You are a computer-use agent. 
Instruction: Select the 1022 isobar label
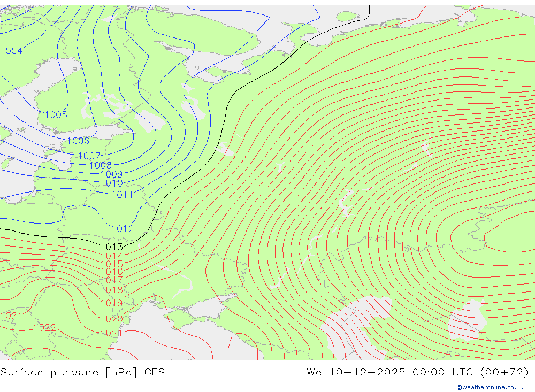(x=45, y=327)
